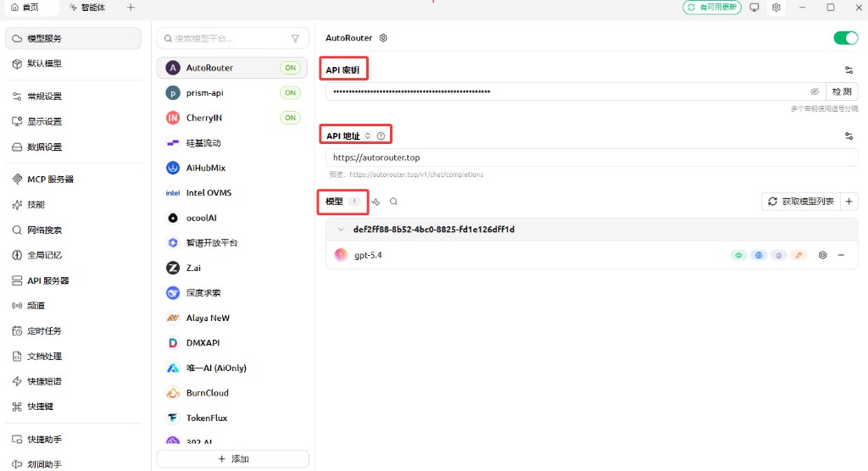Open the app settings gear in title bar

(x=776, y=7)
